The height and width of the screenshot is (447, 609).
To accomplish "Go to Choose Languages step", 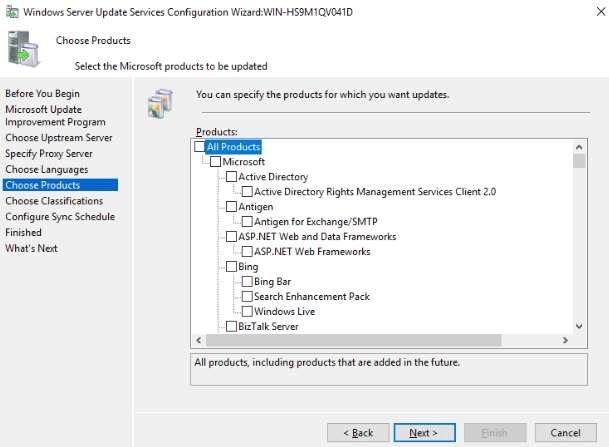I will pyautogui.click(x=47, y=170).
